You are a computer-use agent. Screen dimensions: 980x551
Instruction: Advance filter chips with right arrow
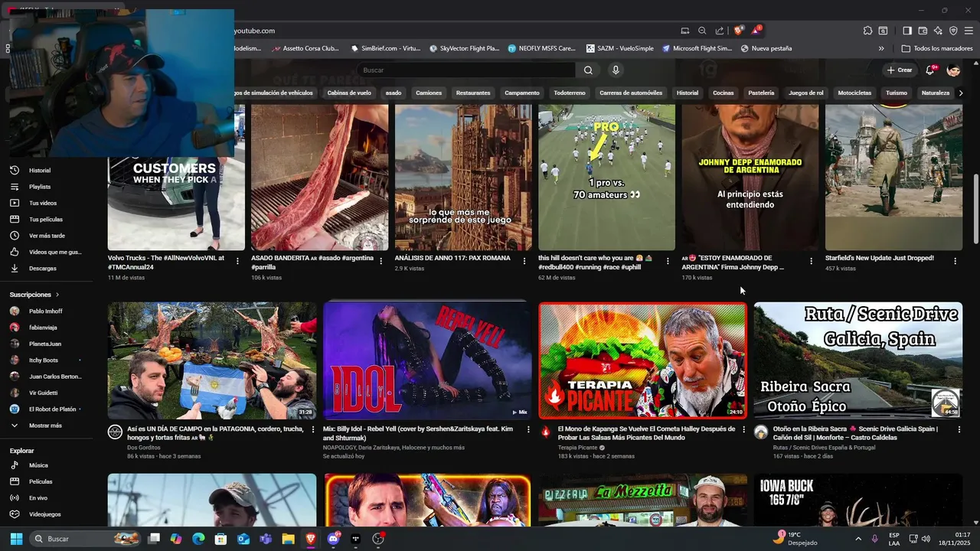(x=961, y=93)
